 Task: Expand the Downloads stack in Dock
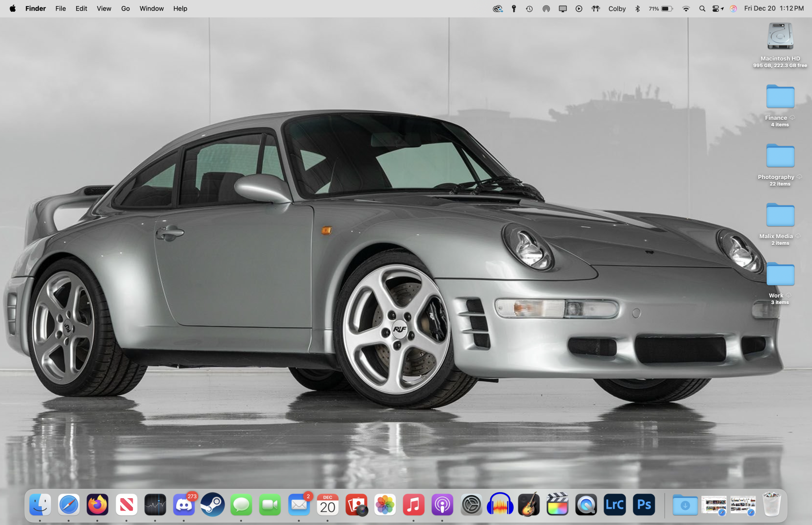click(x=685, y=505)
